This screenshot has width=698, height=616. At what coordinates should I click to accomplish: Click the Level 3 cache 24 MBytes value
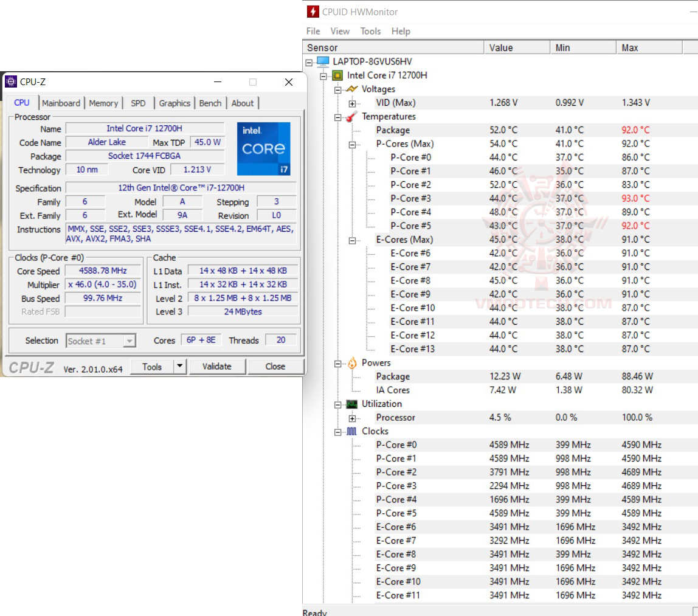pos(243,311)
